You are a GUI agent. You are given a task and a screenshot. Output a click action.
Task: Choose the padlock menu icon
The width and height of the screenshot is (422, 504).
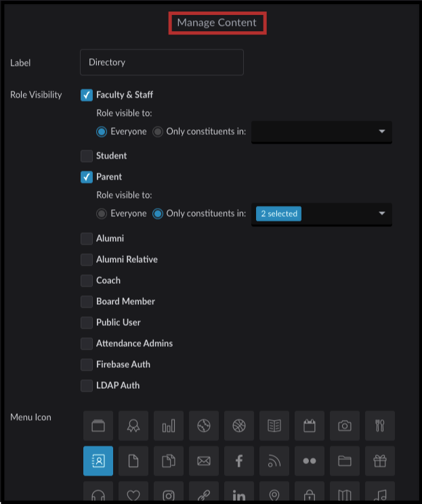310,491
